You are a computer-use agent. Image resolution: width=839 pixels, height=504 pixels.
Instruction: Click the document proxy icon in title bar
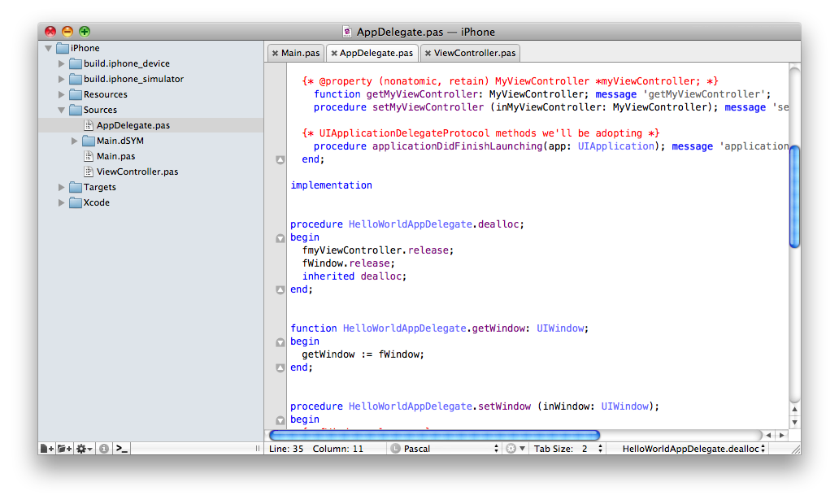click(x=347, y=32)
